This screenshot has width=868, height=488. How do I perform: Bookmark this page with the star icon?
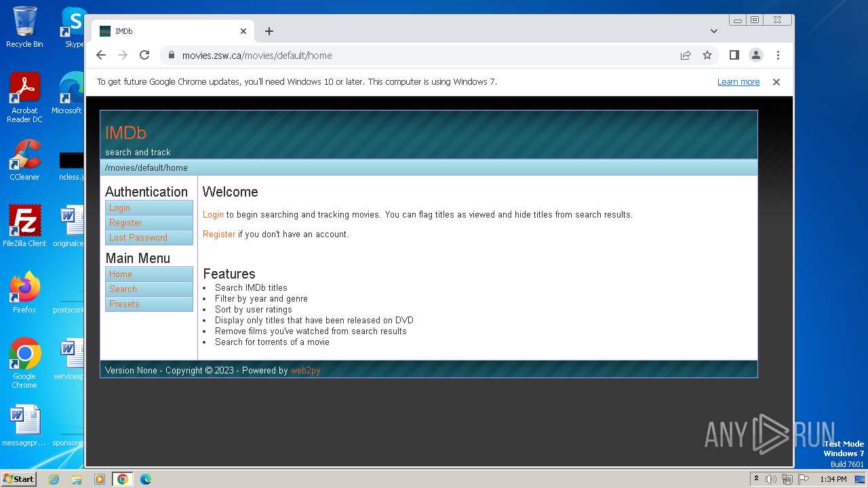tap(707, 56)
